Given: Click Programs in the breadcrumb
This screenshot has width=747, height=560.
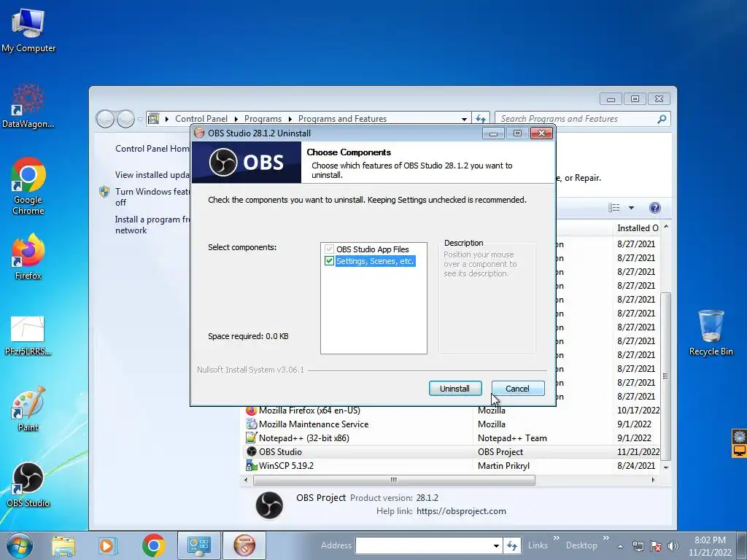Looking at the screenshot, I should (x=263, y=119).
